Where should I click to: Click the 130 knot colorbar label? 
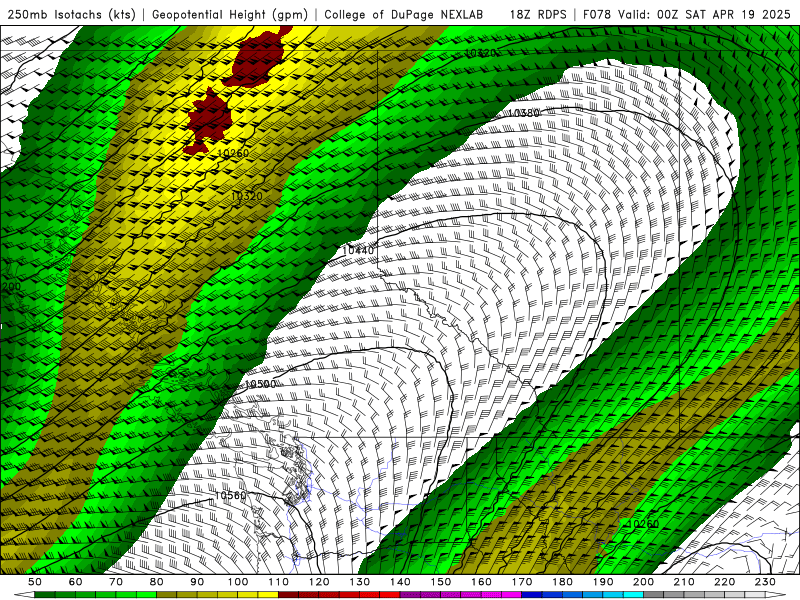[x=360, y=582]
